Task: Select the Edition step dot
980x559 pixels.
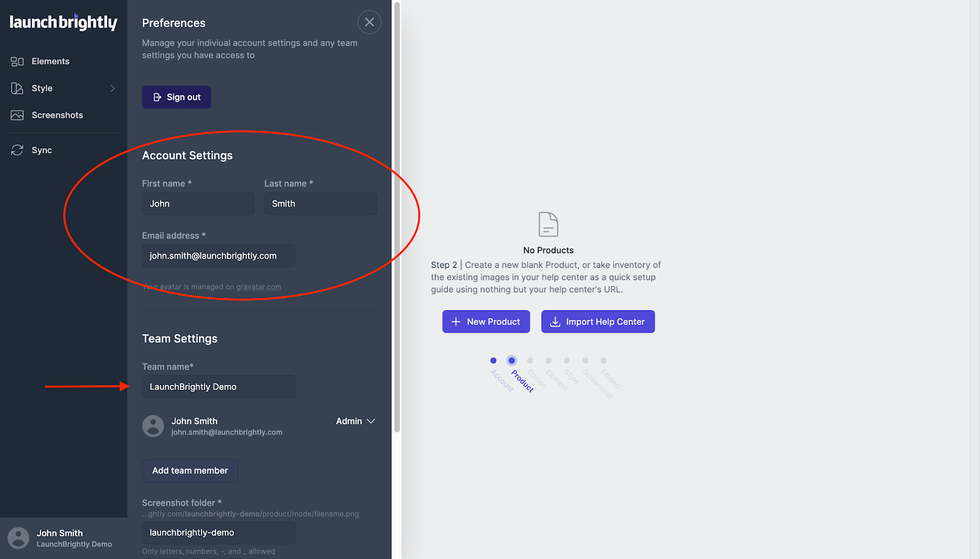Action: [x=530, y=360]
